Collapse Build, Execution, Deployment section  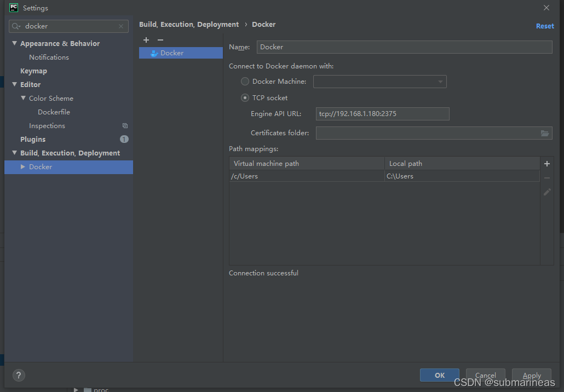pos(14,153)
